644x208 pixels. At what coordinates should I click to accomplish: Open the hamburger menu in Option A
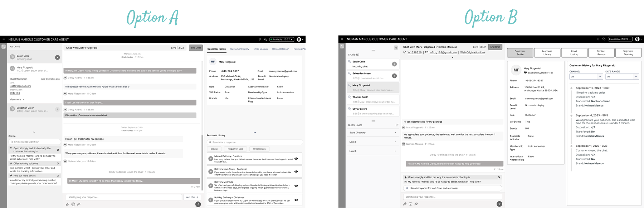[x=4, y=39]
